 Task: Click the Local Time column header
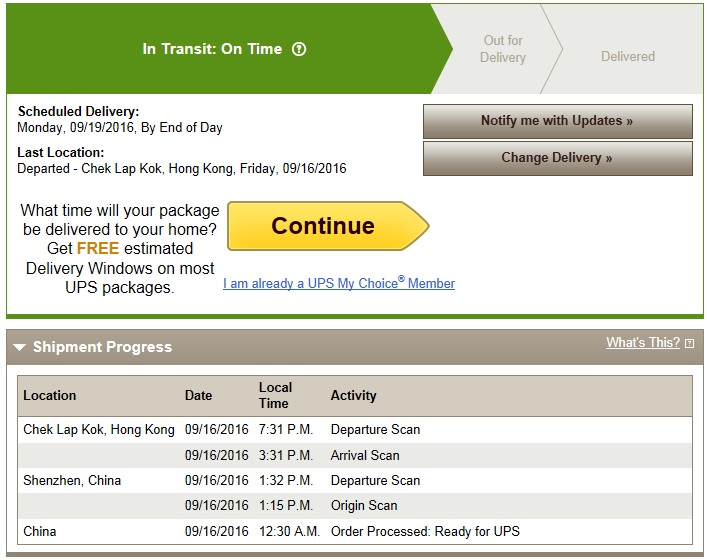[275, 395]
